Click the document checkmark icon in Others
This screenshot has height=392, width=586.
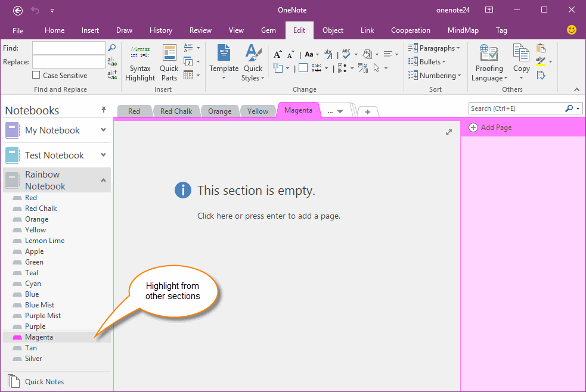(x=541, y=76)
